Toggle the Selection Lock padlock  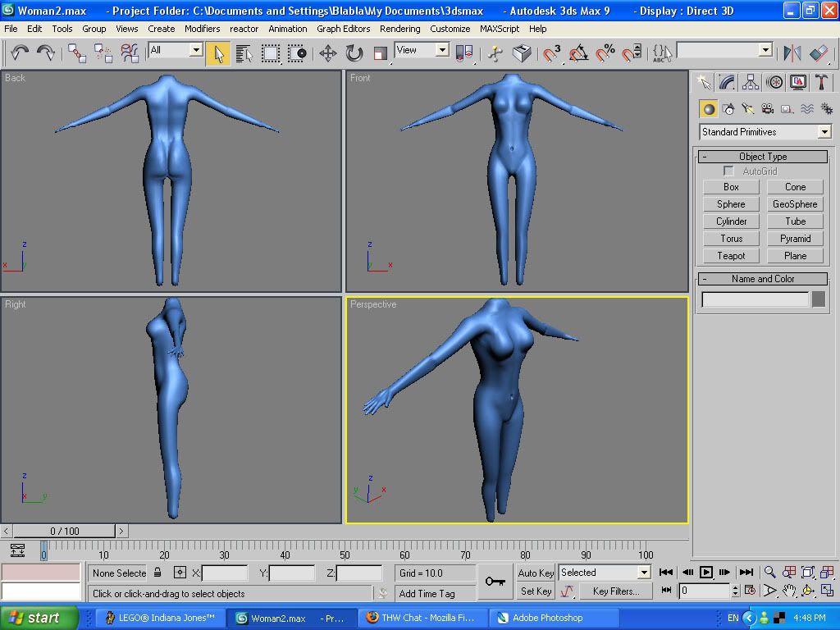157,572
